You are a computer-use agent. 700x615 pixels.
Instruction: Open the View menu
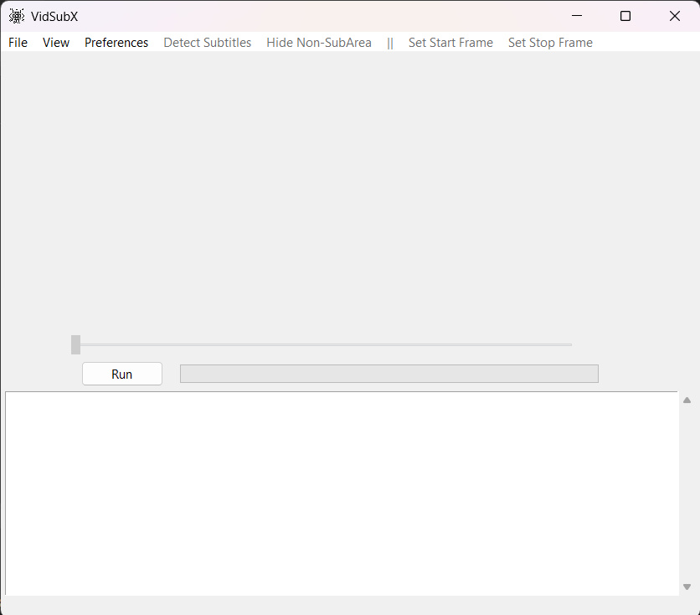56,43
